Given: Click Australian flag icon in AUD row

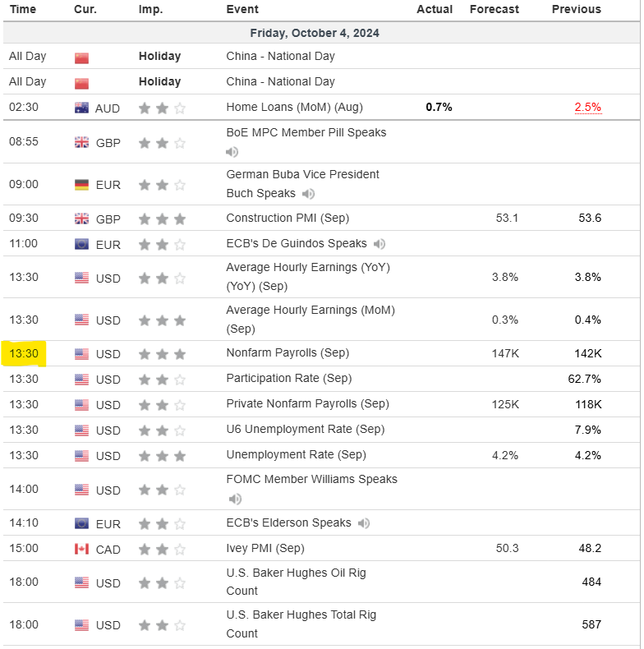Looking at the screenshot, I should click(81, 108).
